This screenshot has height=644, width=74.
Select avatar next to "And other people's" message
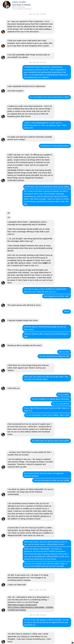[3, 91]
